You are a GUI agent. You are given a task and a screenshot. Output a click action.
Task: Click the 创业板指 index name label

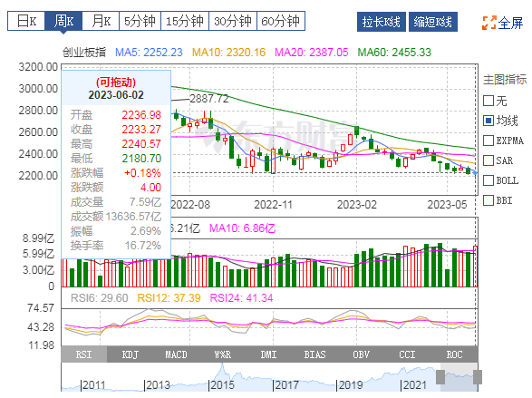coord(84,53)
